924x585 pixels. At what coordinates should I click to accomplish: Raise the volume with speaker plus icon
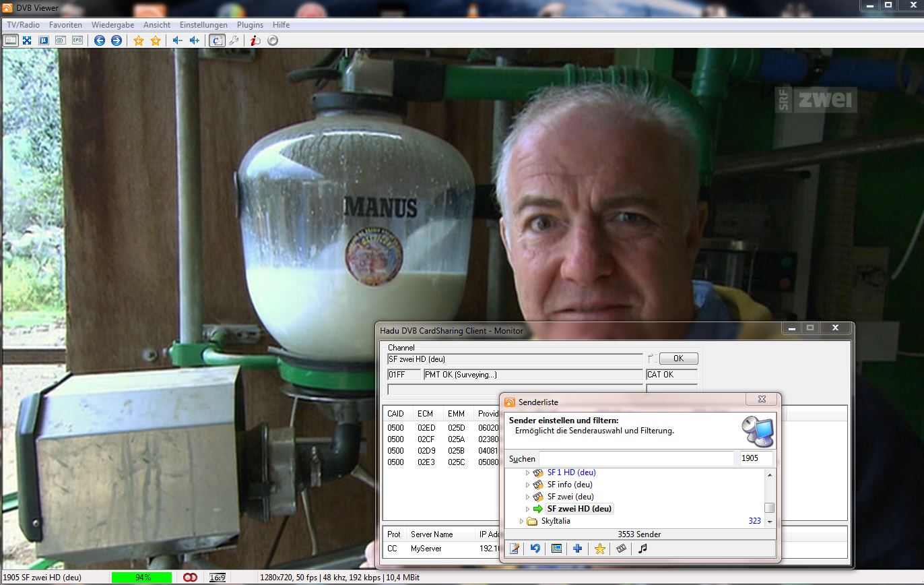pos(195,40)
